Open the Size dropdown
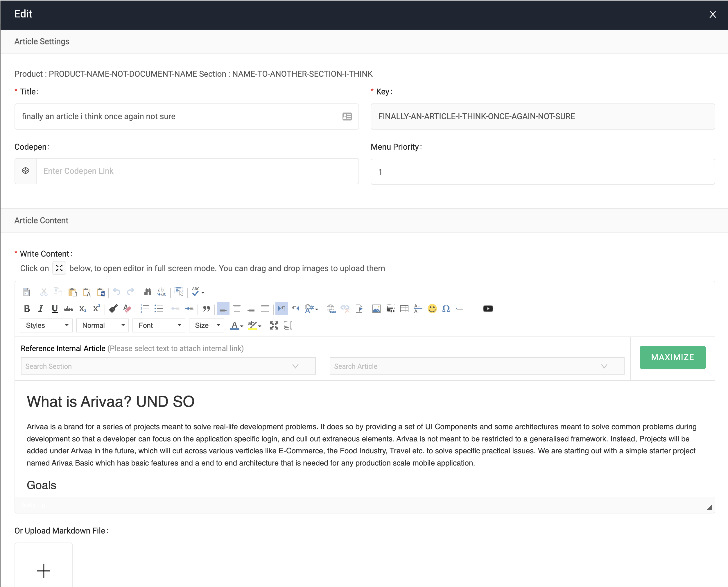Viewport: 728px width, 587px height. 207,325
